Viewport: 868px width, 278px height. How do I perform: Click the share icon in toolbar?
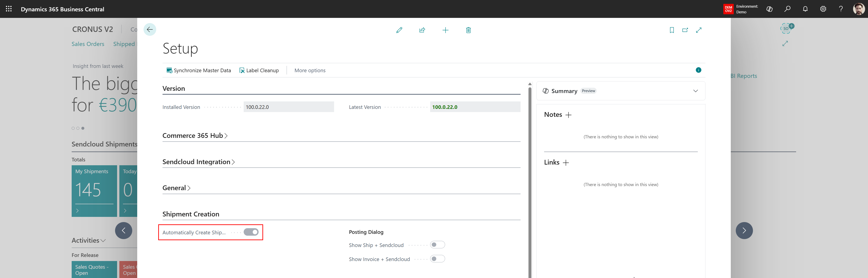(x=422, y=30)
